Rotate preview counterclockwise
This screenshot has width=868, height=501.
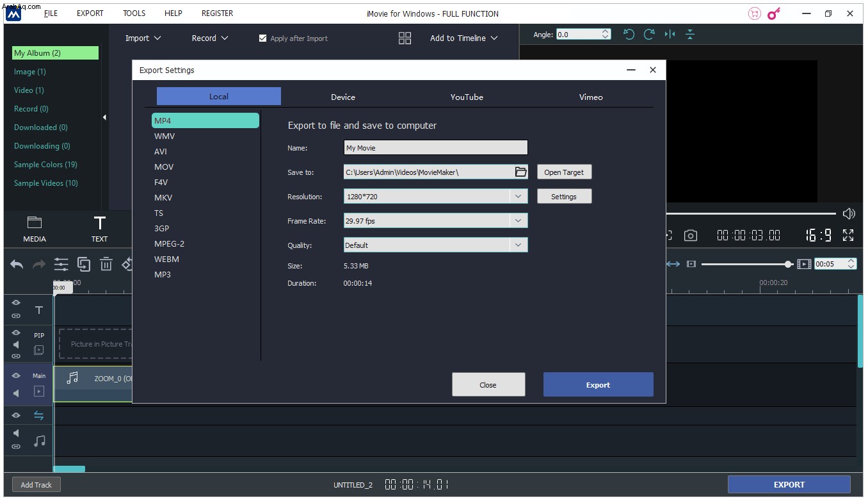tap(629, 35)
